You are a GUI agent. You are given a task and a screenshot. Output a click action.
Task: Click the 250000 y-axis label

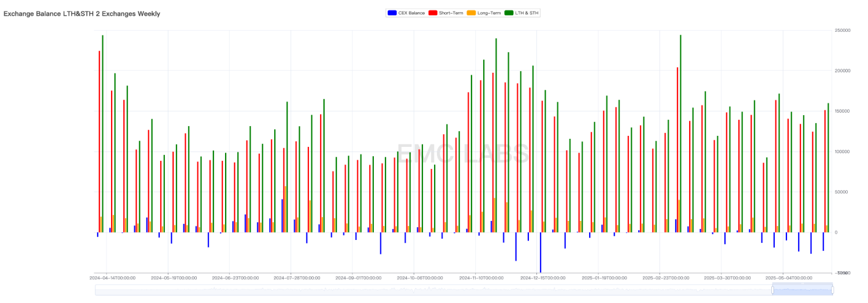(x=842, y=30)
